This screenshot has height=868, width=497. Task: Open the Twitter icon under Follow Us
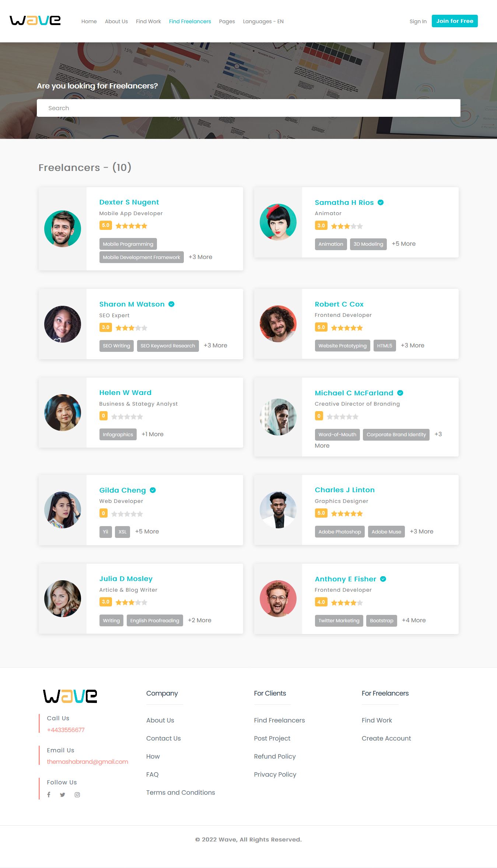[63, 795]
